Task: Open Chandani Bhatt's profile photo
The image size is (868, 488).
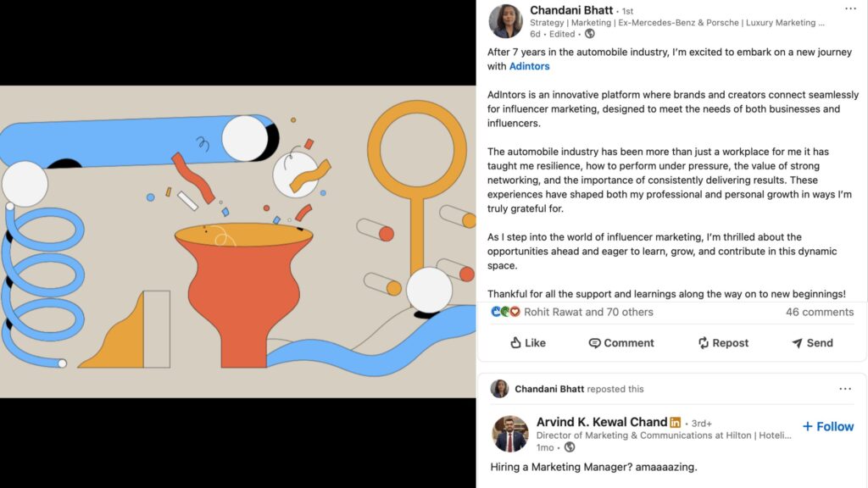Action: pyautogui.click(x=505, y=21)
